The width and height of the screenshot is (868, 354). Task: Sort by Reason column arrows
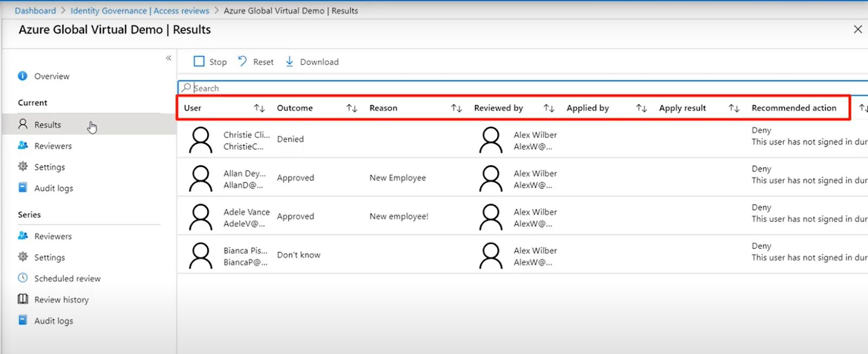coord(456,108)
